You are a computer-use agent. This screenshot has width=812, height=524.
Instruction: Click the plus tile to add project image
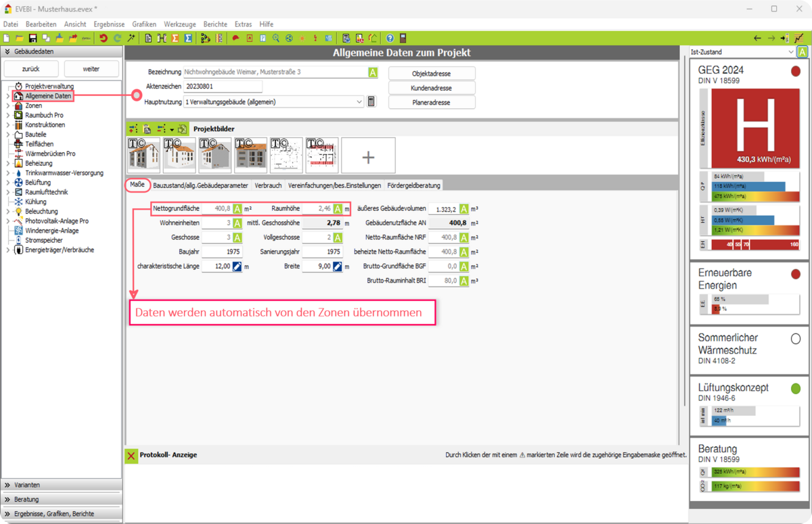click(x=368, y=156)
